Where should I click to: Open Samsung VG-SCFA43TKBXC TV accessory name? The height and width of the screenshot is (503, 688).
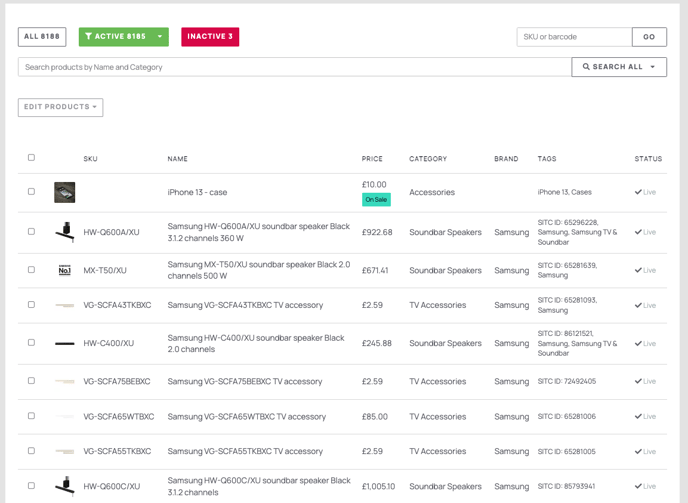(x=245, y=305)
